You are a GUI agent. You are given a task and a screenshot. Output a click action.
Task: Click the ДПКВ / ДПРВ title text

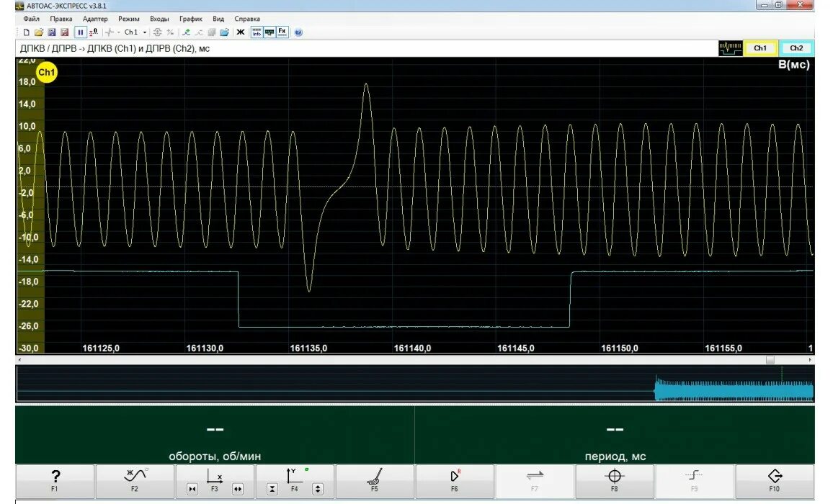coord(115,48)
